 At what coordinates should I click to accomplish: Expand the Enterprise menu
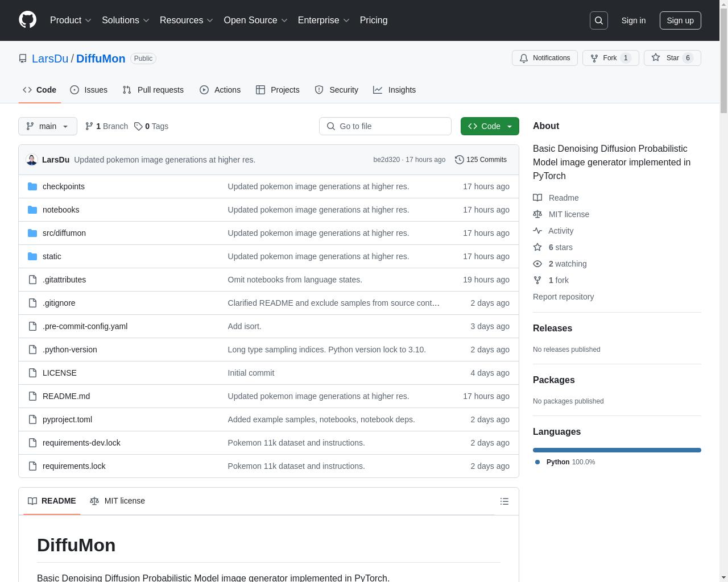tap(324, 20)
